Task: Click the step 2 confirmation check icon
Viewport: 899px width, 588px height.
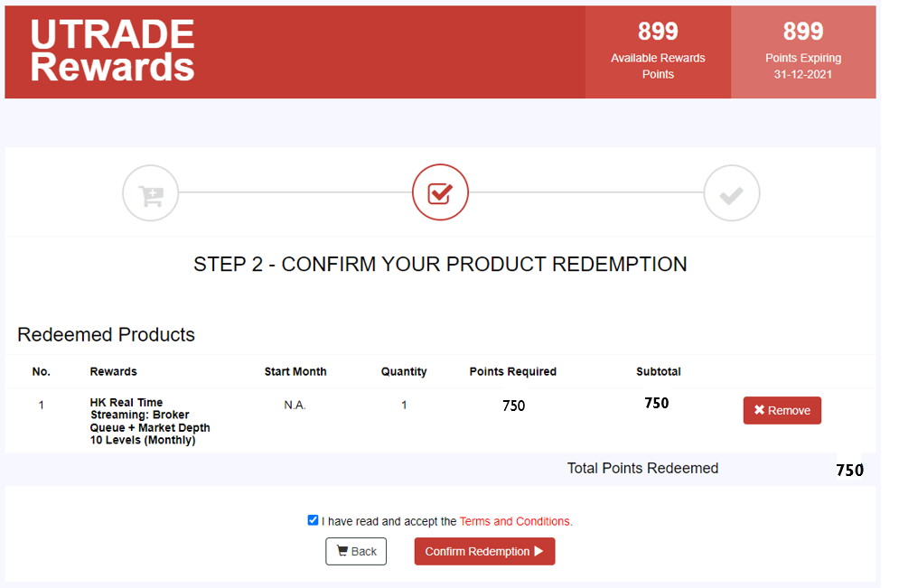Action: (440, 193)
